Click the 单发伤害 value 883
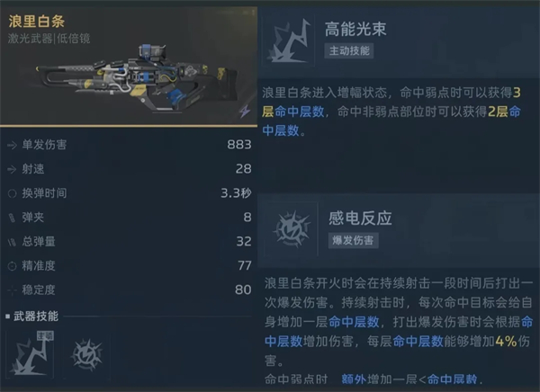540x392 pixels. [239, 145]
